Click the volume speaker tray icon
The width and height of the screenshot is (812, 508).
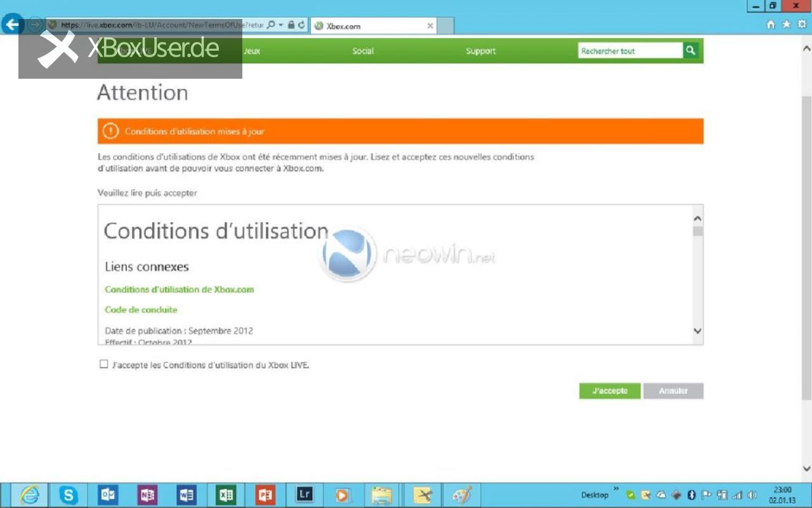click(752, 495)
